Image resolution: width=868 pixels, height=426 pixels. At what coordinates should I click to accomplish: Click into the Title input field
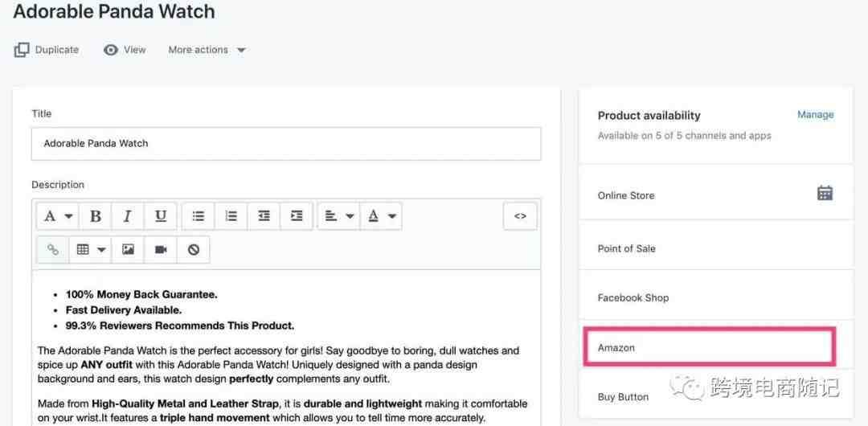(286, 144)
